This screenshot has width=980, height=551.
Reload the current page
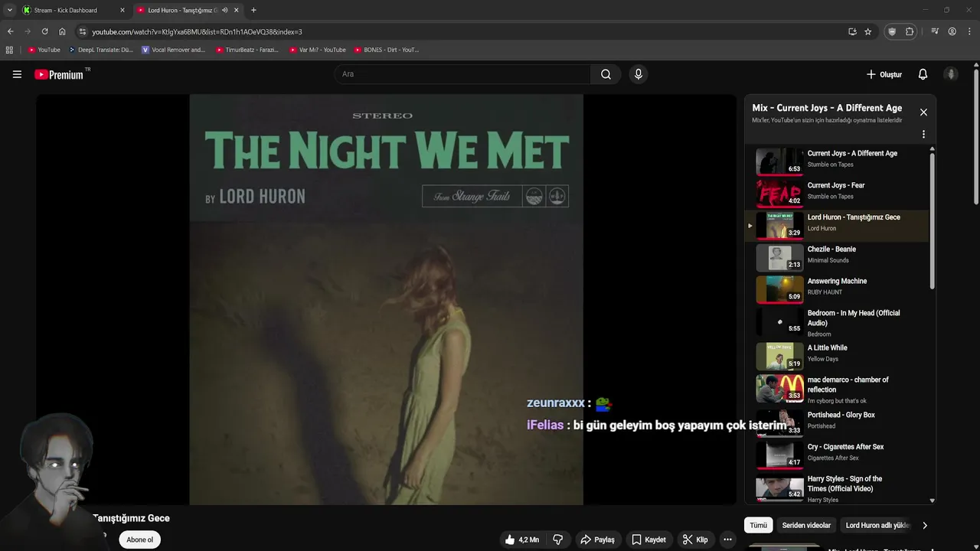tap(44, 31)
